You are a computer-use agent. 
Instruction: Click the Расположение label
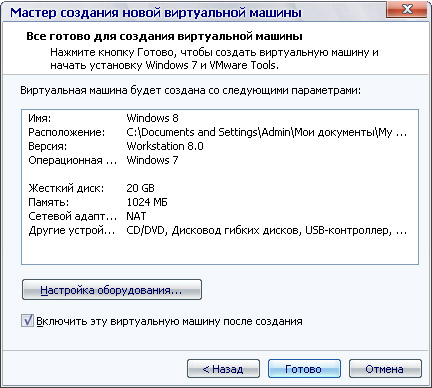66,132
